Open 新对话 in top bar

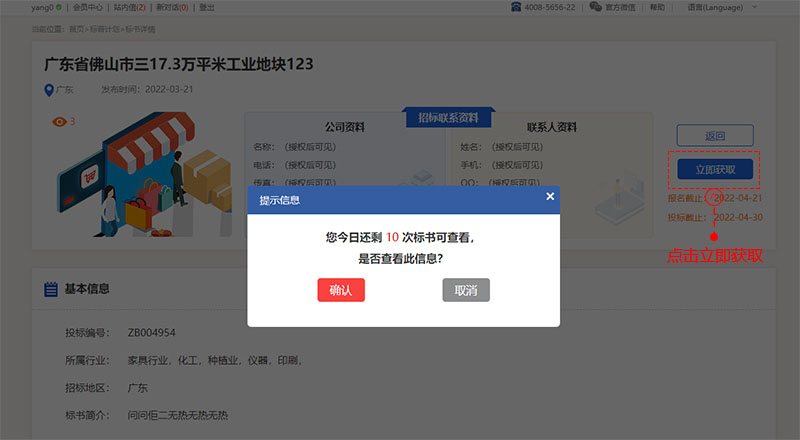point(171,7)
